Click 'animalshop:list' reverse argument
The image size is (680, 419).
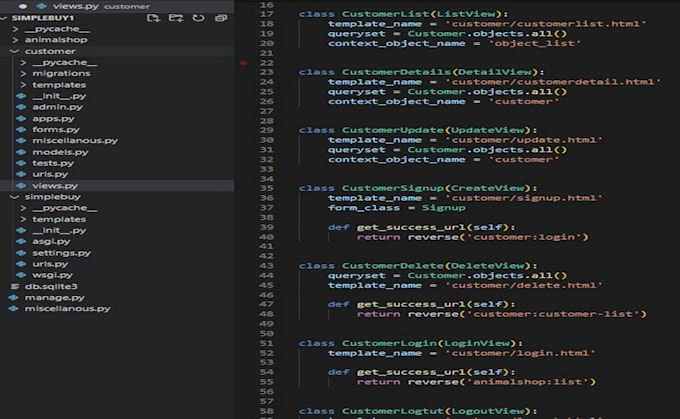(528, 382)
